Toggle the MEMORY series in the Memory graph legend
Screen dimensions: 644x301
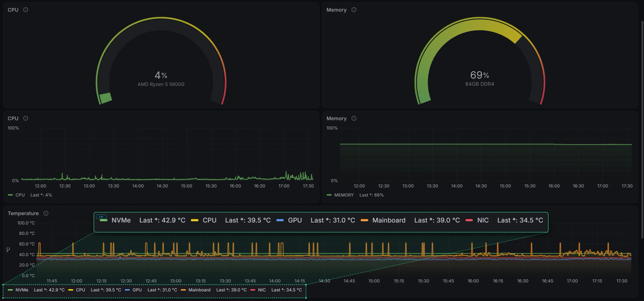point(344,195)
